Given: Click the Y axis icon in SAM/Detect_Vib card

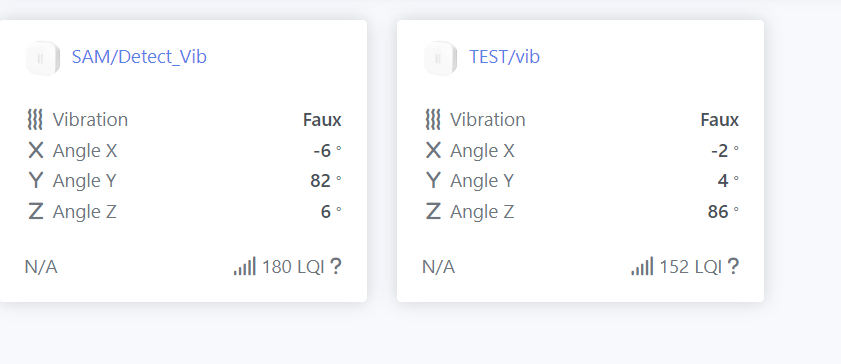Looking at the screenshot, I should tap(35, 181).
